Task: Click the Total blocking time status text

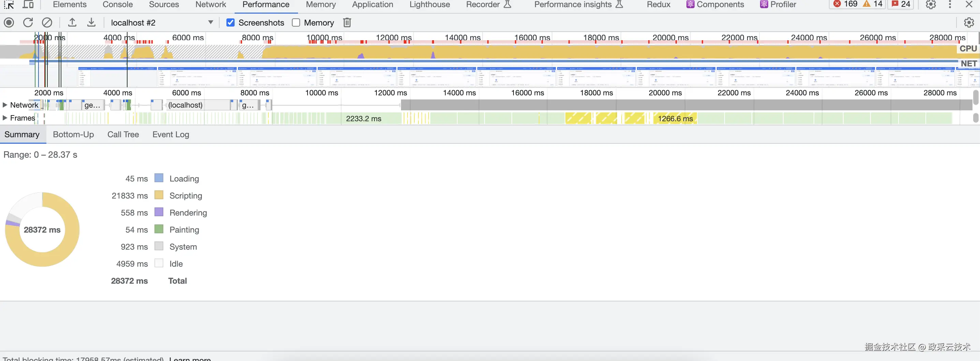Action: (83, 358)
